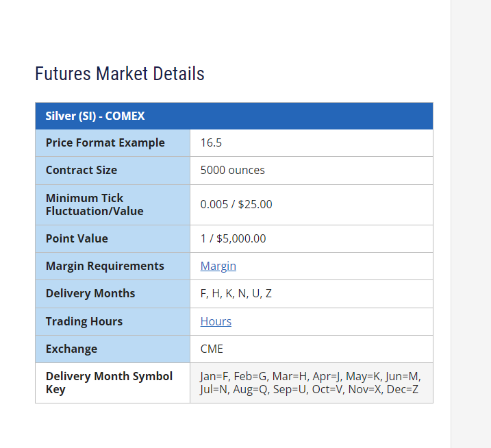
Task: Click the Point Value label
Action: tap(77, 238)
